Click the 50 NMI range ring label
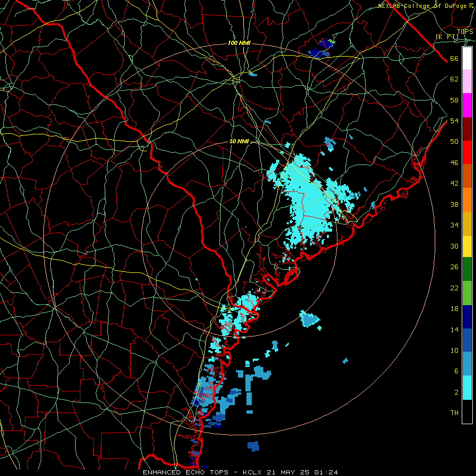Image resolution: width=476 pixels, height=476 pixels. tap(239, 141)
